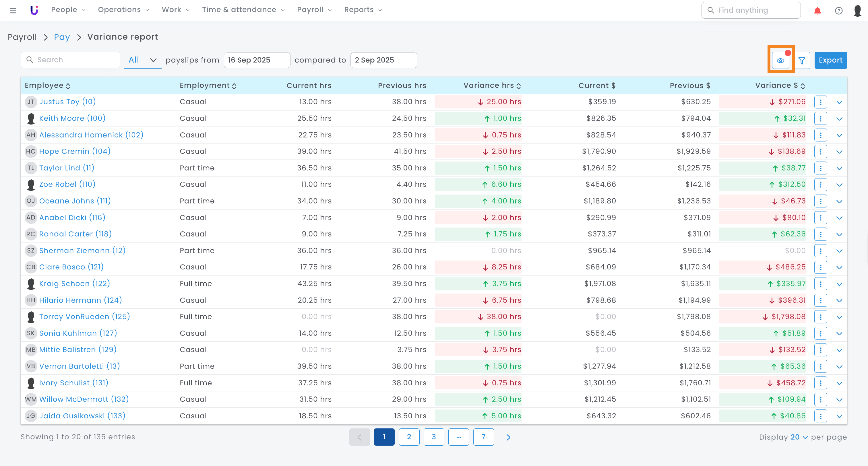868x466 pixels.
Task: Open the Reports menu
Action: [363, 10]
